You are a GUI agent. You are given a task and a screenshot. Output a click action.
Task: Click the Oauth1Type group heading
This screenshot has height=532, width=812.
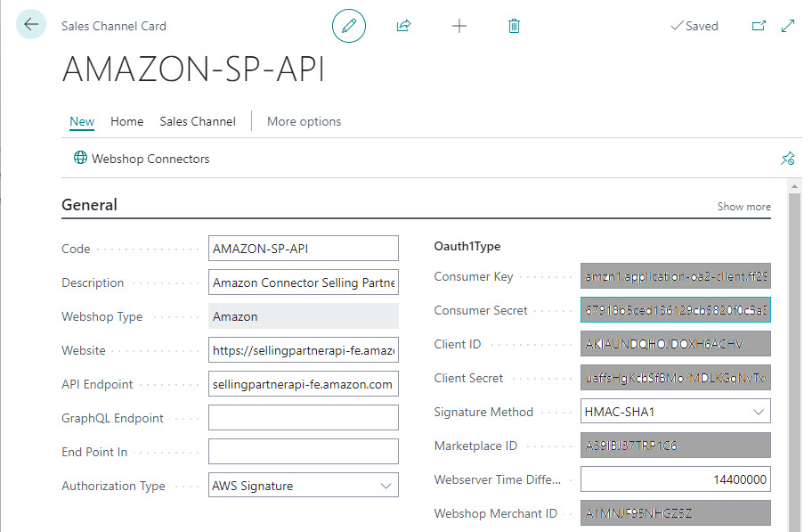coord(467,246)
